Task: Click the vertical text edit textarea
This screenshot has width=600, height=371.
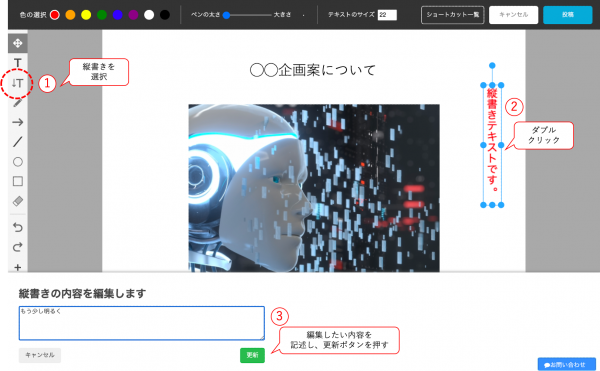Action: click(x=142, y=323)
